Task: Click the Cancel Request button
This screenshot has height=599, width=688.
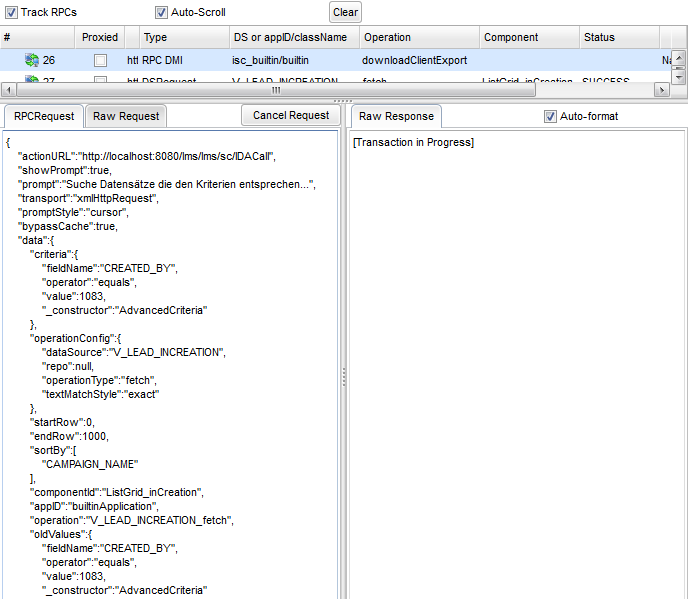Action: coord(291,115)
